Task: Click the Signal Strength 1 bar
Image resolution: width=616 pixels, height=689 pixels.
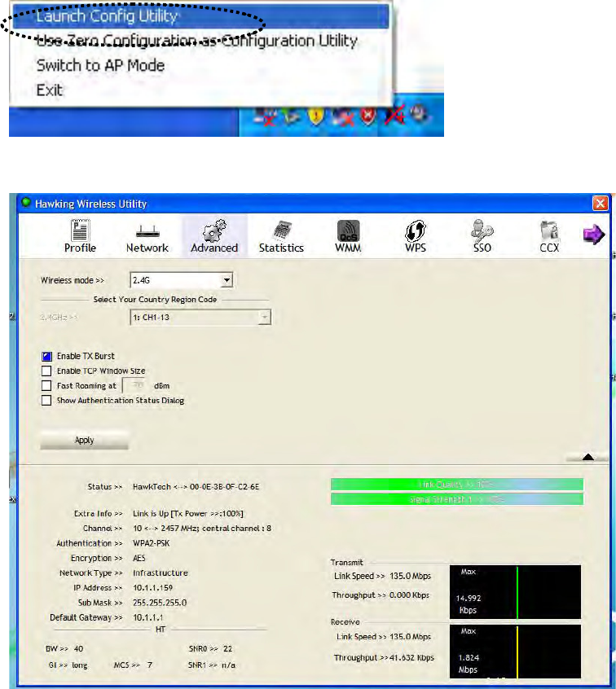Action: (x=457, y=499)
